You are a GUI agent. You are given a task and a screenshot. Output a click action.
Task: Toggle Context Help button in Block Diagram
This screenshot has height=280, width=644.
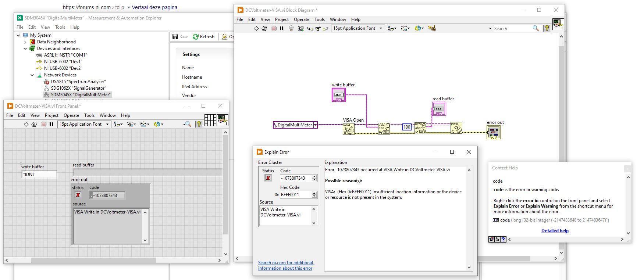point(547,28)
